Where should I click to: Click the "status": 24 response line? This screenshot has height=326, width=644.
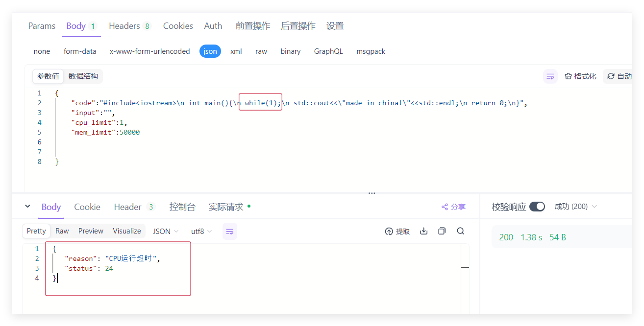pos(89,268)
